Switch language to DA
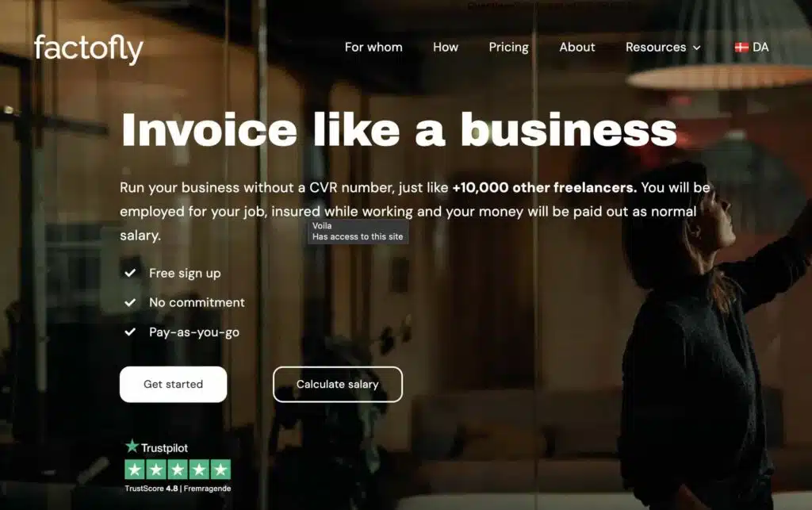 pyautogui.click(x=752, y=47)
